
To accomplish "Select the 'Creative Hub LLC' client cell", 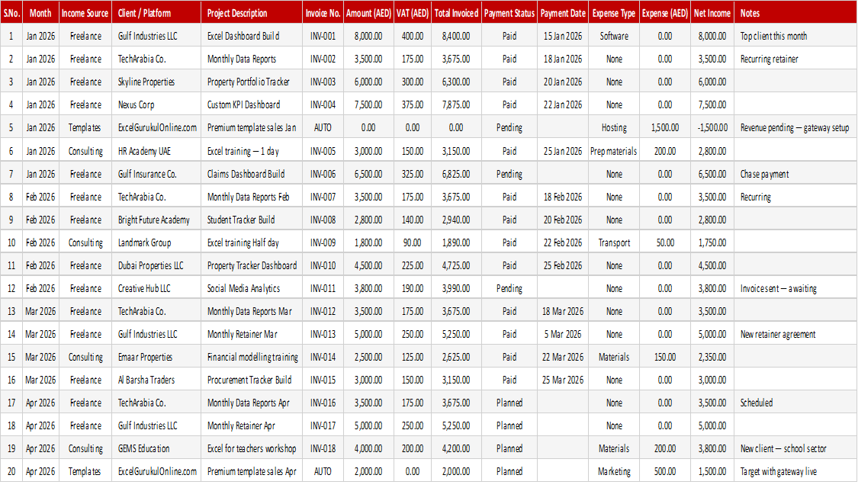I will coord(156,288).
